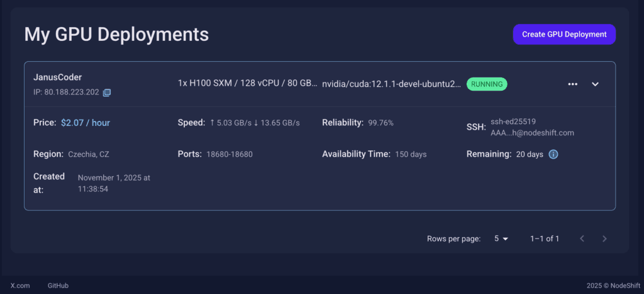Collapse the JanusCoder deployment details
Viewport: 644px width, 294px height.
pos(595,84)
